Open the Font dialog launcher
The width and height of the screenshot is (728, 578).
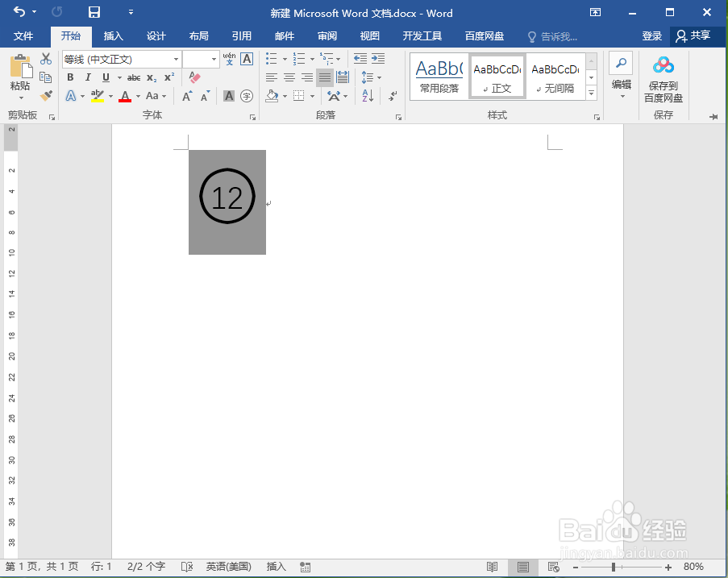click(252, 117)
